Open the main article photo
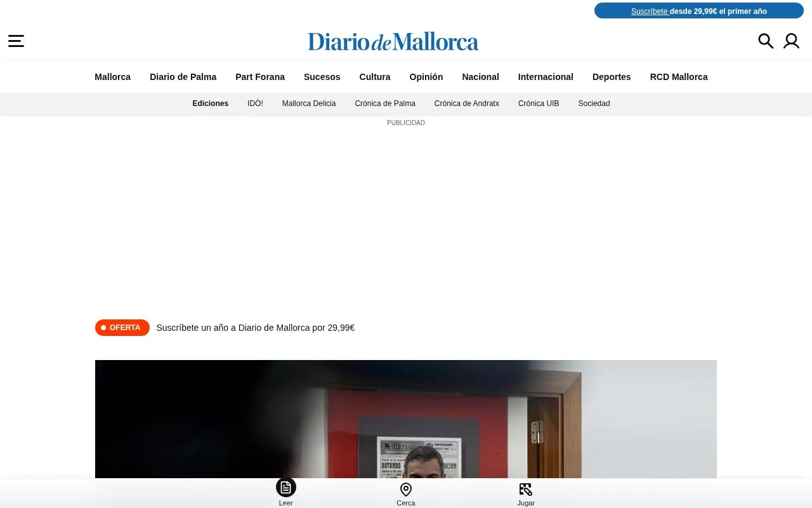This screenshot has height=508, width=812. point(406,419)
